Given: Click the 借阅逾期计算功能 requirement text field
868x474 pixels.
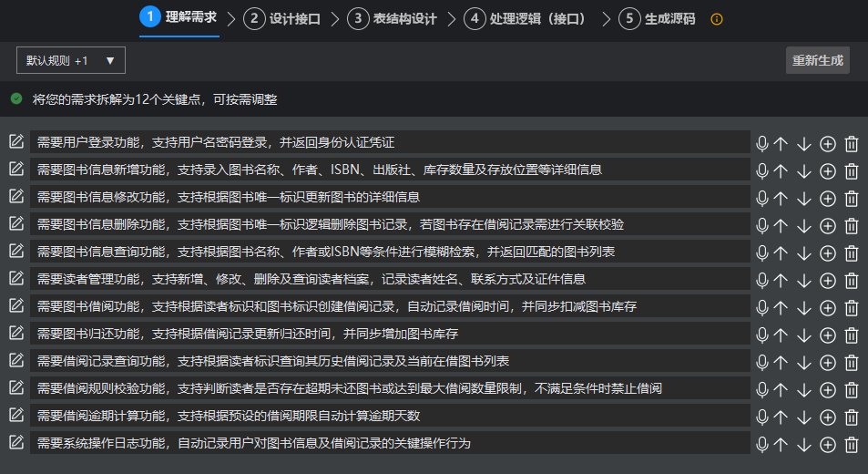Looking at the screenshot, I should click(390, 417).
